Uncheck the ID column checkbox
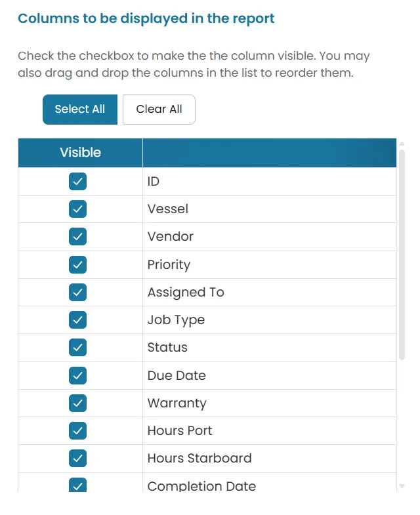The image size is (420, 515). (77, 181)
